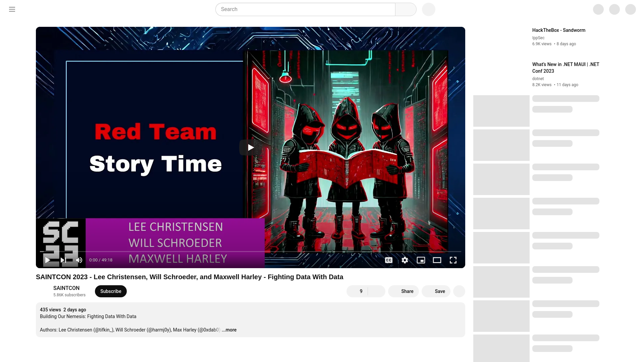The width and height of the screenshot is (644, 362).
Task: Open the Share dialog
Action: (x=404, y=291)
